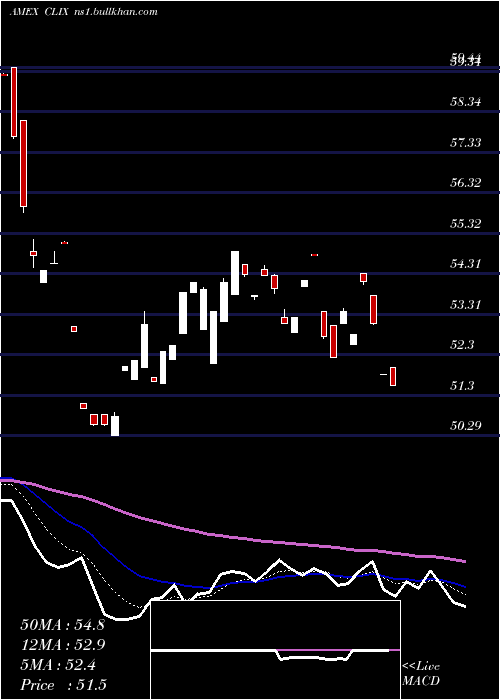Click the '5MA : 52.4' readout

[58, 665]
